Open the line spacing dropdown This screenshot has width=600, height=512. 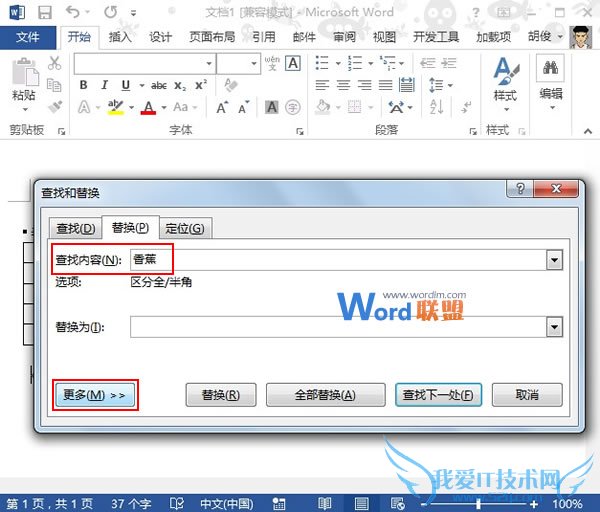pyautogui.click(x=450, y=85)
